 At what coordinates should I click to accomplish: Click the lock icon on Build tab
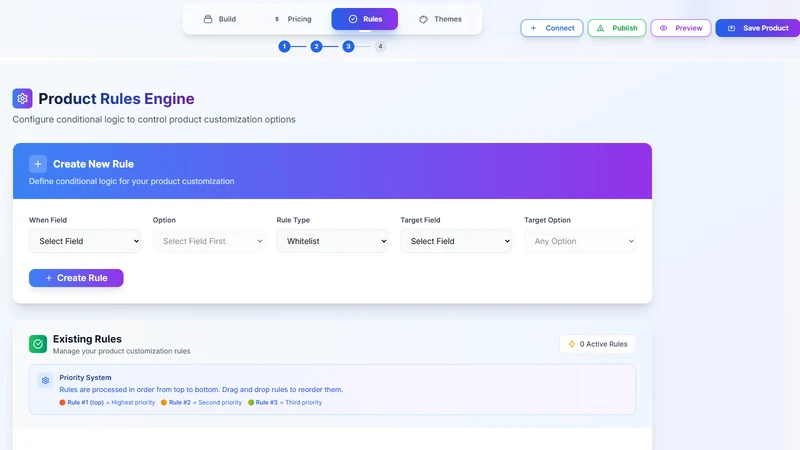coord(208,19)
